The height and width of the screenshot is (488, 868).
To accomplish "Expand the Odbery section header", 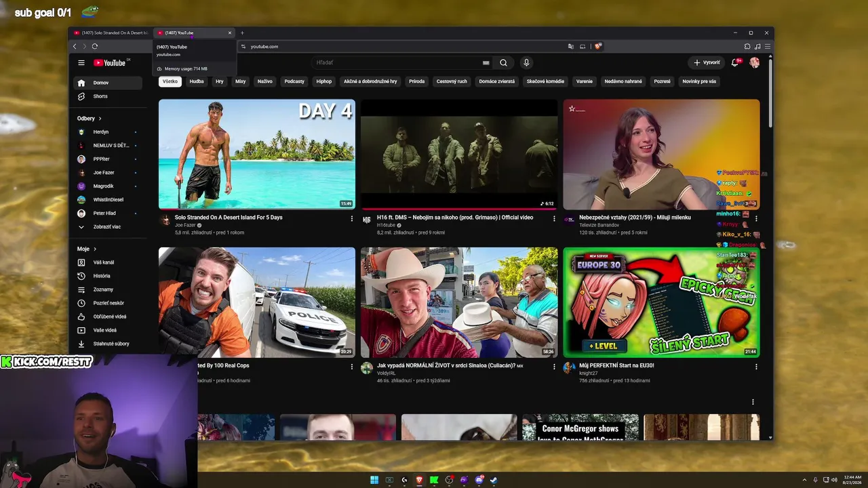I will [x=89, y=119].
